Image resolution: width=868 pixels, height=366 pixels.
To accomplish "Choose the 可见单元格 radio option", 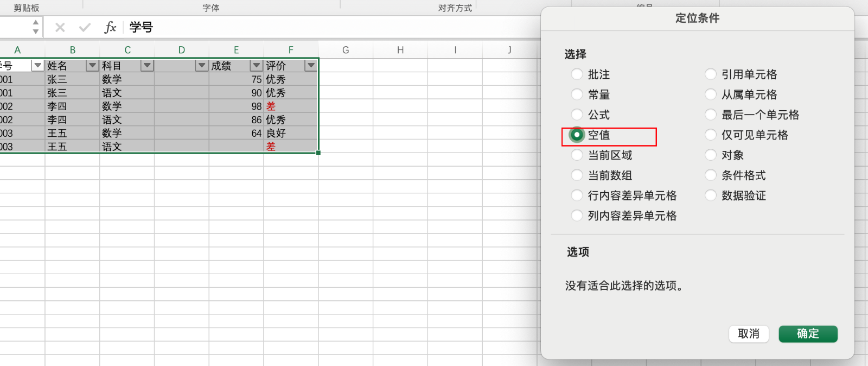I will coord(711,135).
